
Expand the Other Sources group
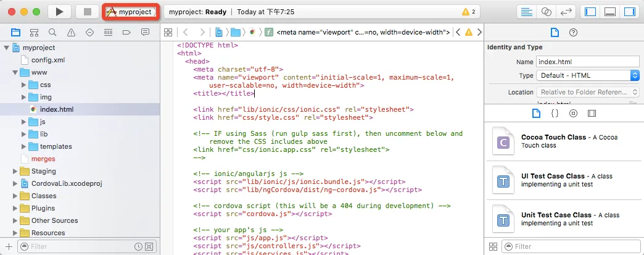tap(15, 220)
